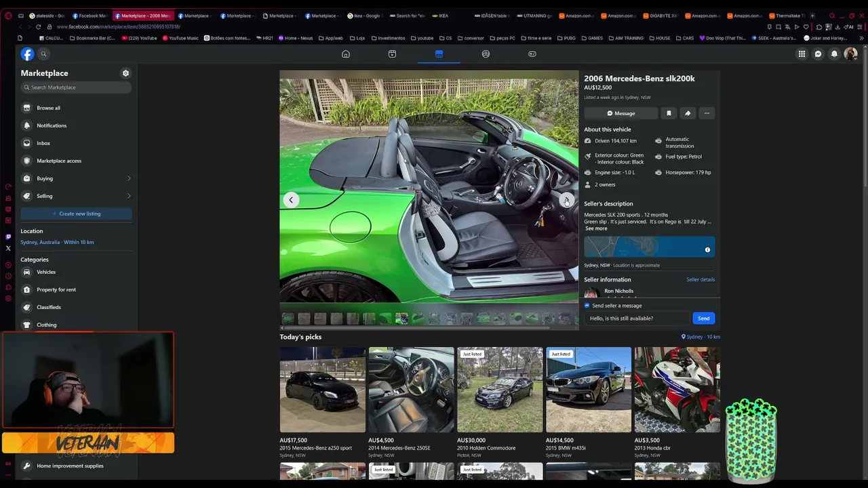Open the 2010 Holden Commodore listing
The height and width of the screenshot is (488, 868).
(x=500, y=403)
